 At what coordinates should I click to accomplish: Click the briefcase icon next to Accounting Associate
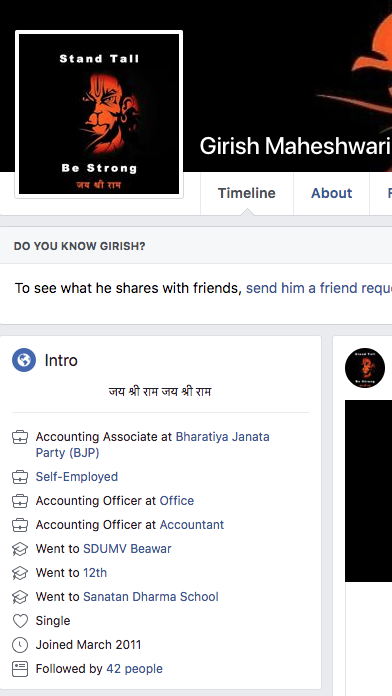(20, 437)
